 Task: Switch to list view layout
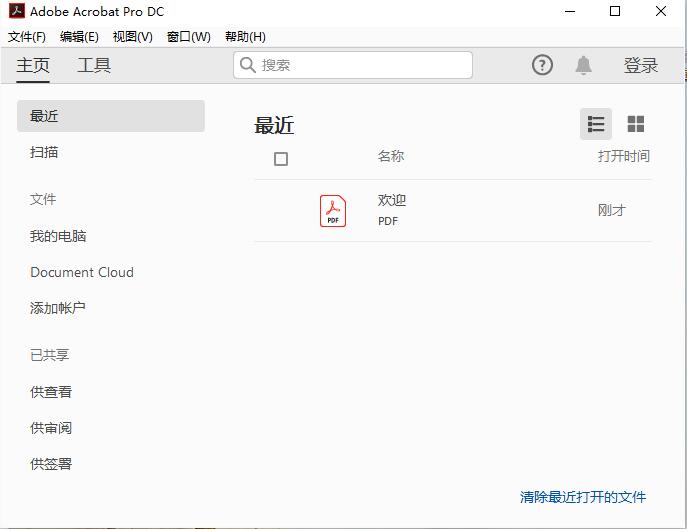[x=595, y=124]
